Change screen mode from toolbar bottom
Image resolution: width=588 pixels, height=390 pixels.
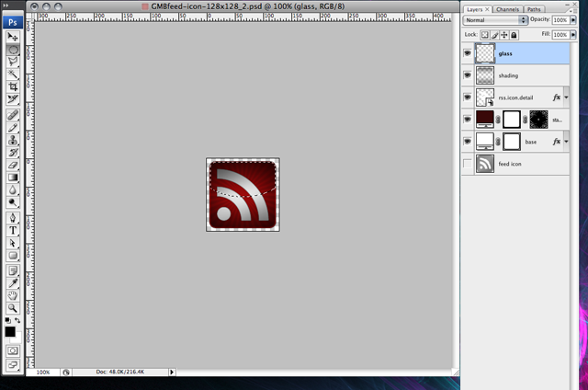13,364
